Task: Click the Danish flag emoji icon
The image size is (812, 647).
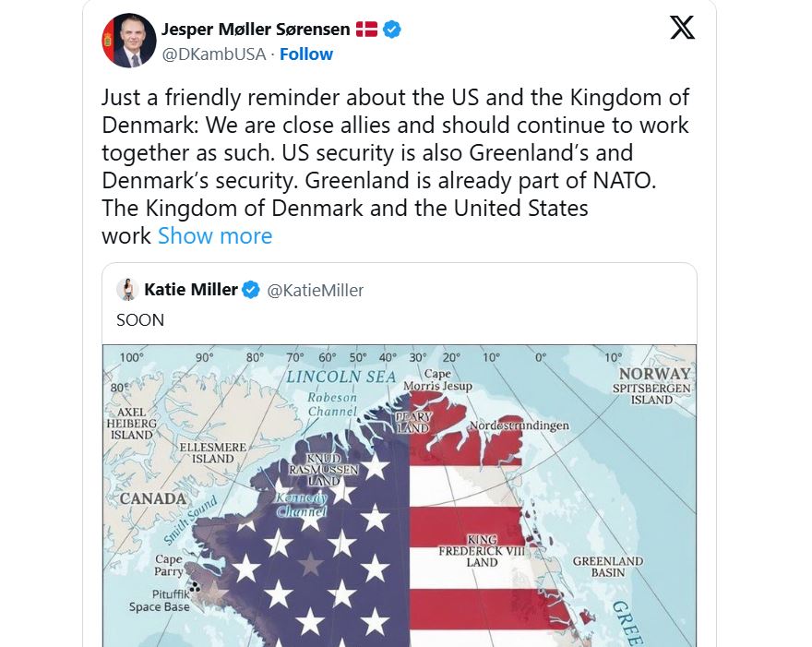Action: click(366, 30)
